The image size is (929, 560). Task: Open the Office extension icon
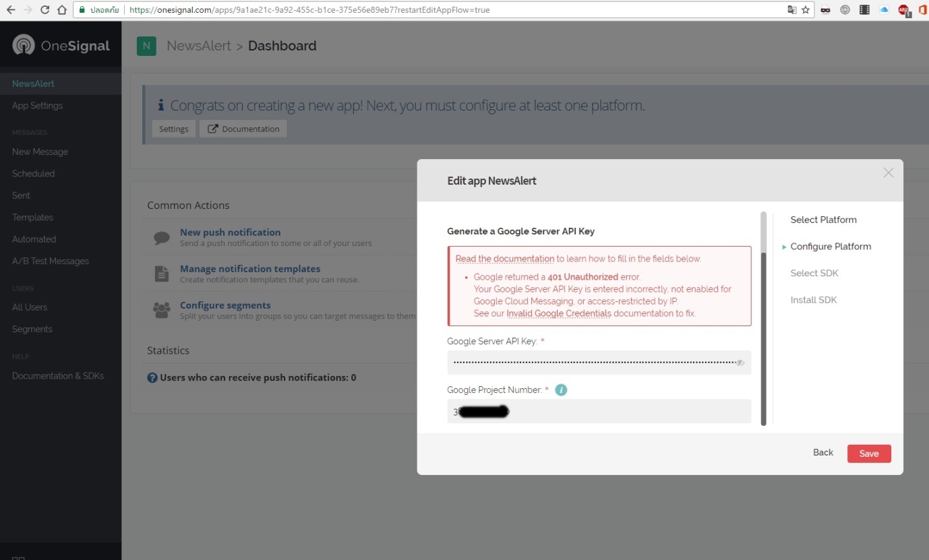coord(923,10)
